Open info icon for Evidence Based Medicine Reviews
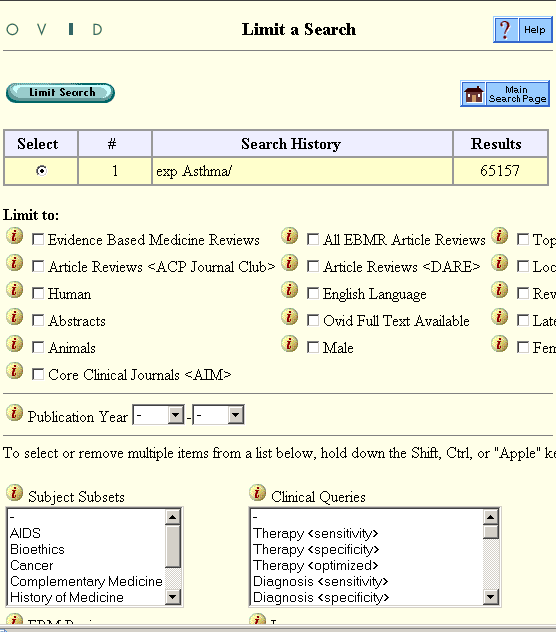 tap(15, 236)
